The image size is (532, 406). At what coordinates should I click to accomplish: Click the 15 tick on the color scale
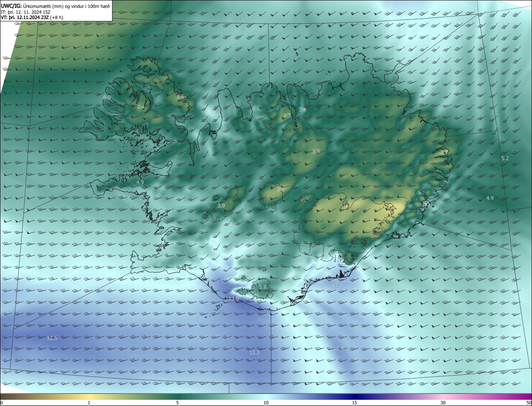click(355, 403)
